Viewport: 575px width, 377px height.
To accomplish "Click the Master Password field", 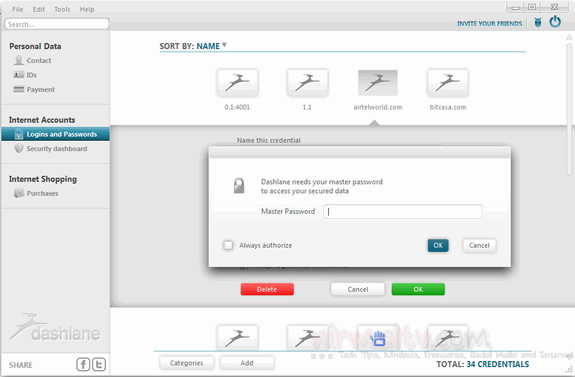I will (403, 212).
